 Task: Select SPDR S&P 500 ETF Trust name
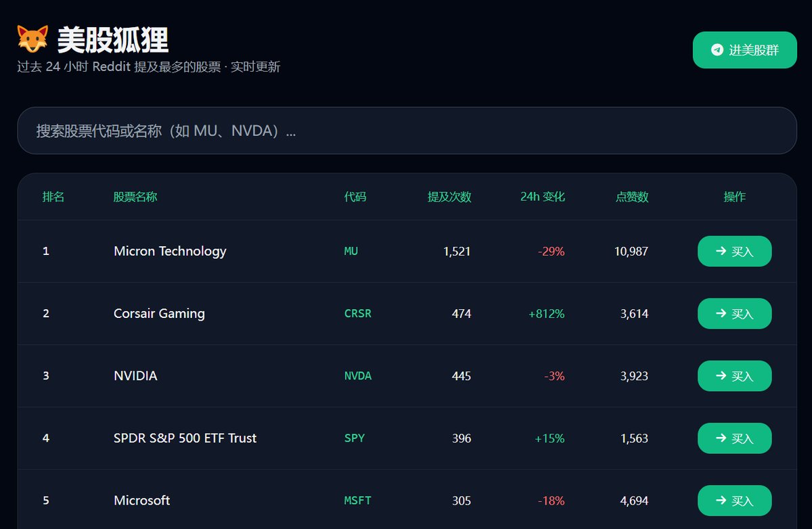185,438
